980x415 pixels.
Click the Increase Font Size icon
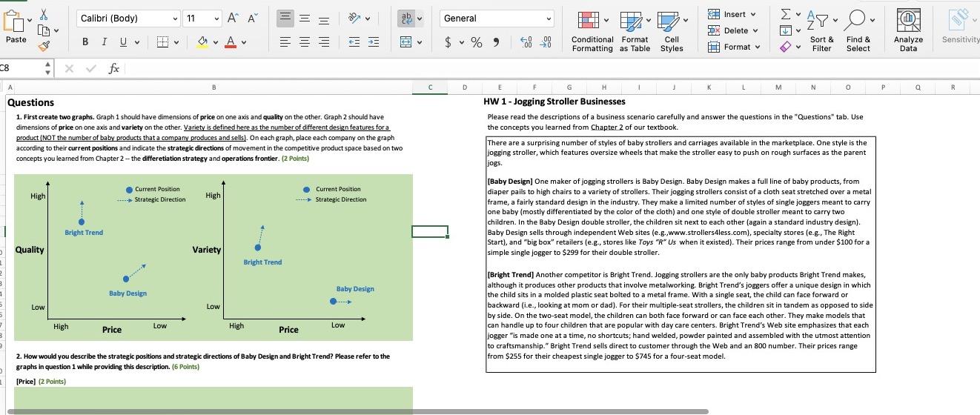(234, 19)
